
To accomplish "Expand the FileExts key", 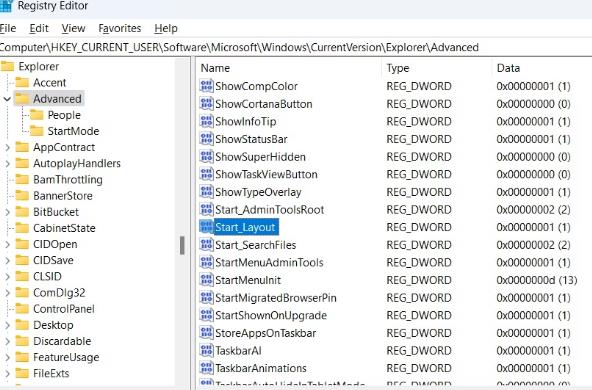I will click(7, 373).
